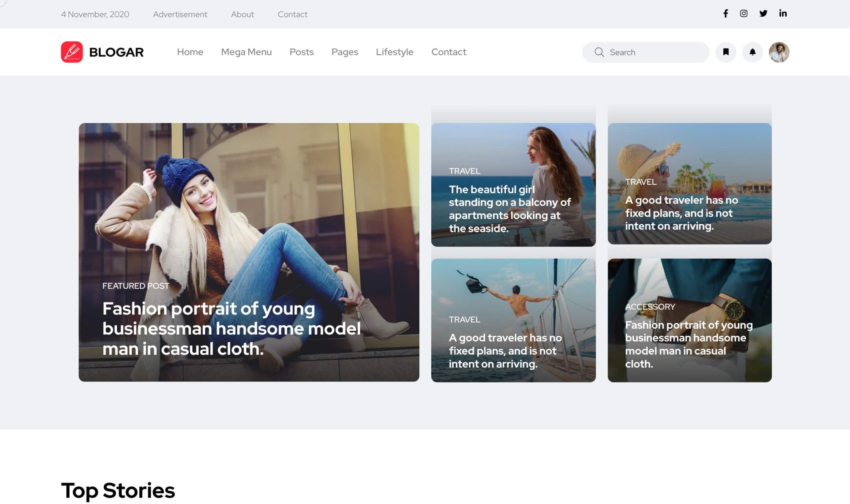Click the BLOGAR brand name
The image size is (850, 504).
pos(116,52)
